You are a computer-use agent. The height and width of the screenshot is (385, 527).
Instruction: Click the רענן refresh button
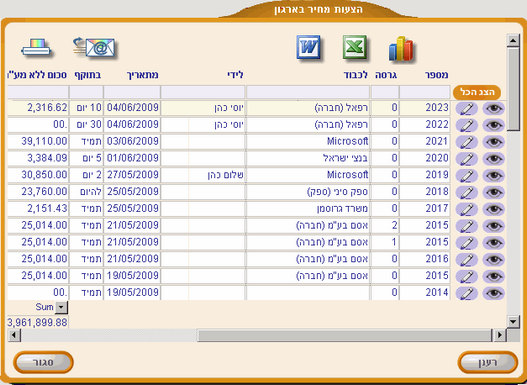pyautogui.click(x=488, y=362)
